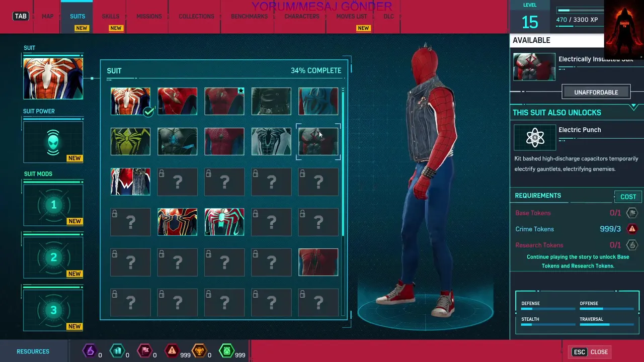Open the Moves List tab
Viewport: 644px width, 362px height.
point(352,16)
